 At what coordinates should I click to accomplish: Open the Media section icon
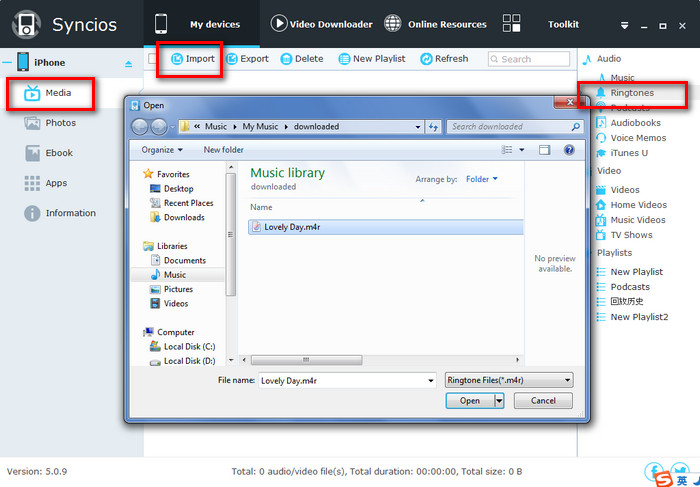pyautogui.click(x=32, y=93)
